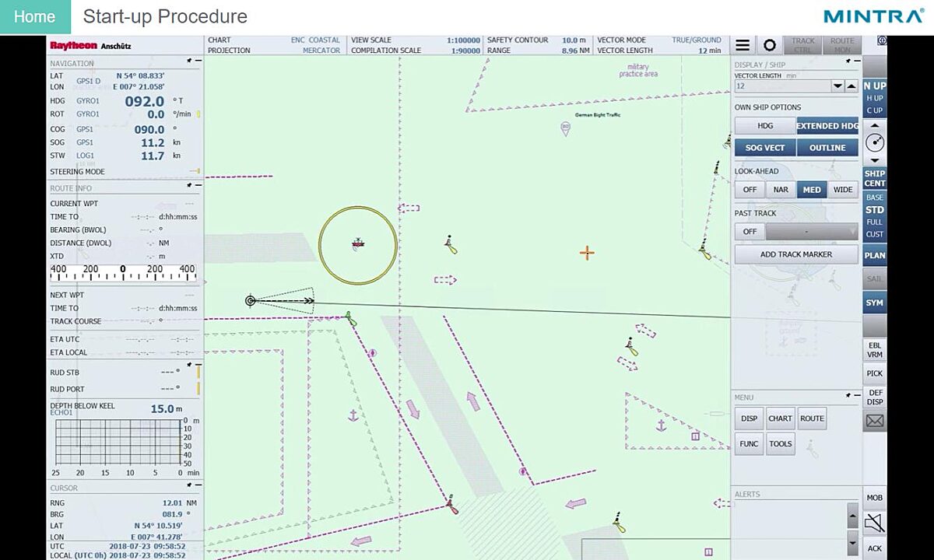The width and height of the screenshot is (934, 560).
Task: Set look-ahead to MED
Action: point(812,190)
